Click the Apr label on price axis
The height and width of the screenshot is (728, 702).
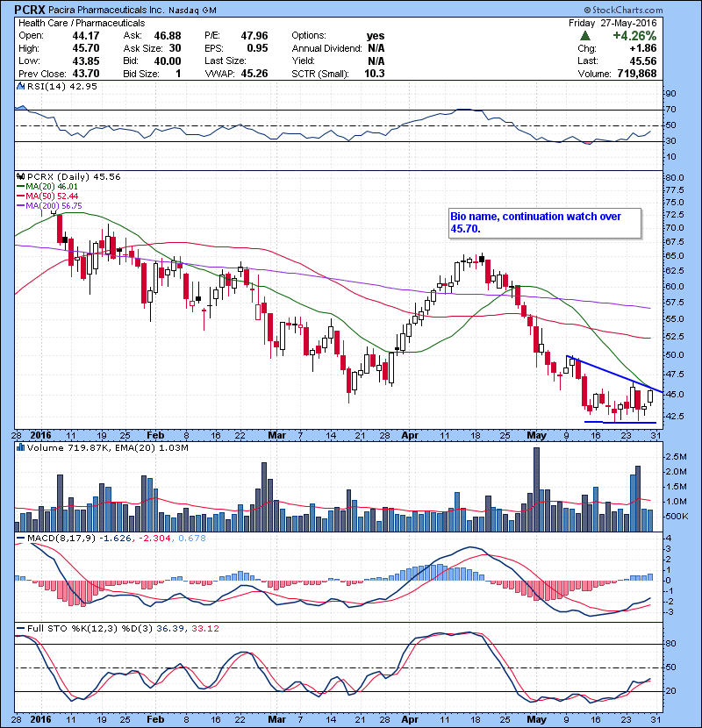click(410, 436)
